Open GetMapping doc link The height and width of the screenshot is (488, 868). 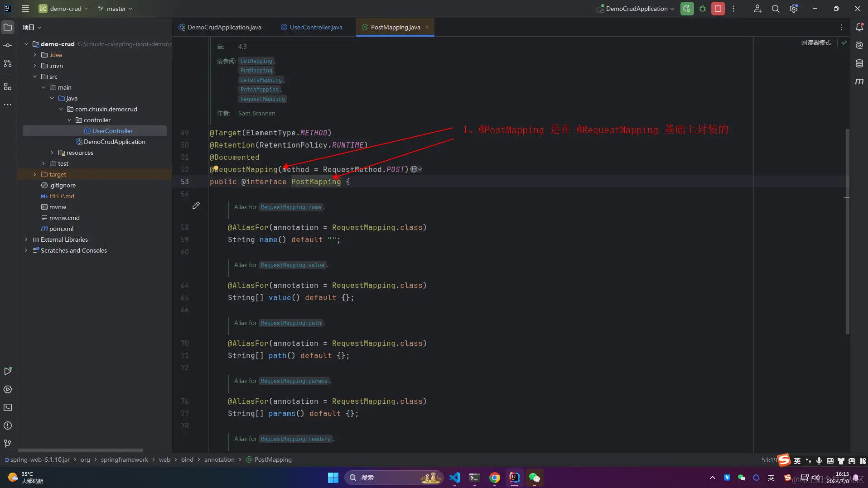tap(256, 61)
